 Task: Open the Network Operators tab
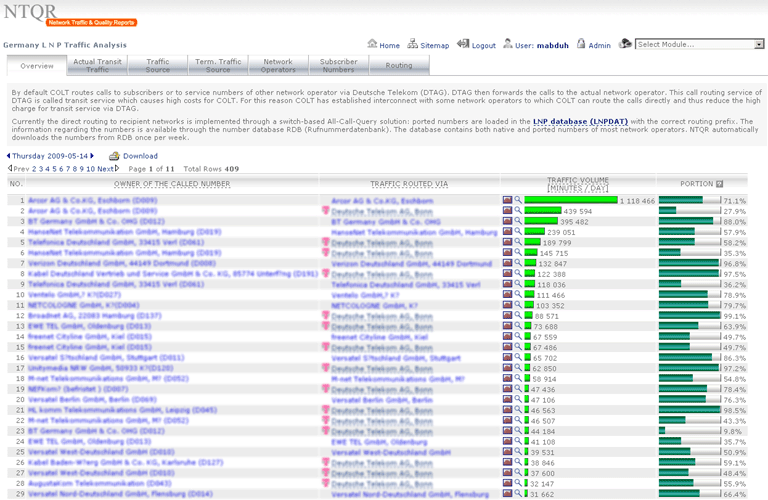pyautogui.click(x=278, y=65)
